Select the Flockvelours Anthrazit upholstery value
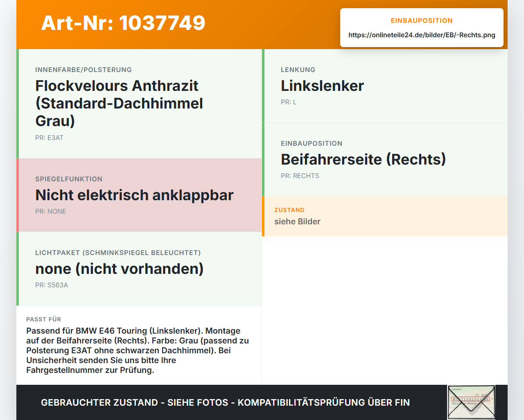Screen dimensions: 524x420 [x=119, y=103]
